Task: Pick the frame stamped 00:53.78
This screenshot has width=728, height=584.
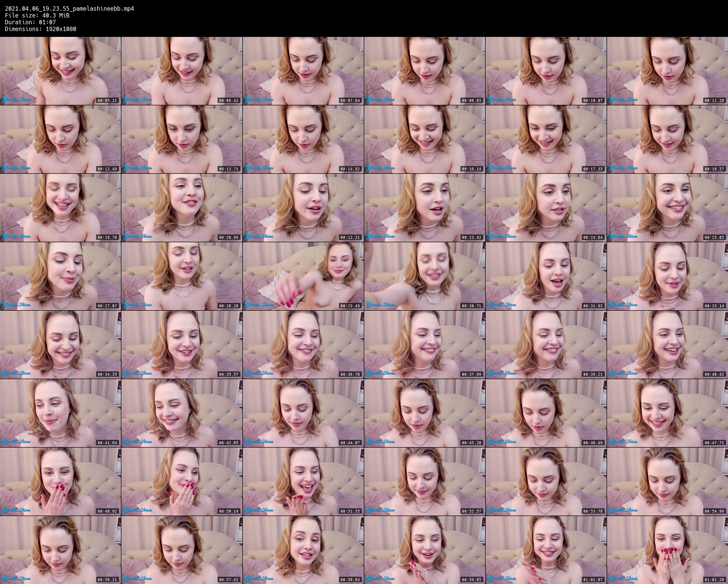Action: (x=546, y=482)
